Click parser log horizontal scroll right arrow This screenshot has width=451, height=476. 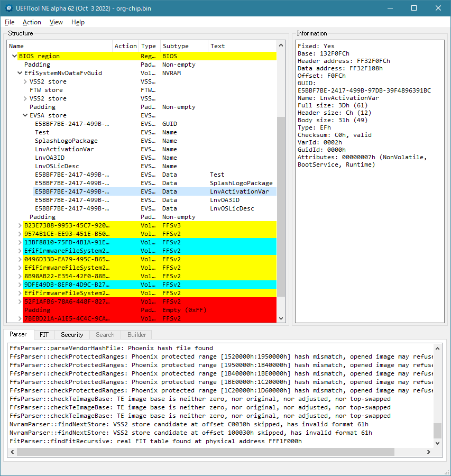[x=429, y=452]
